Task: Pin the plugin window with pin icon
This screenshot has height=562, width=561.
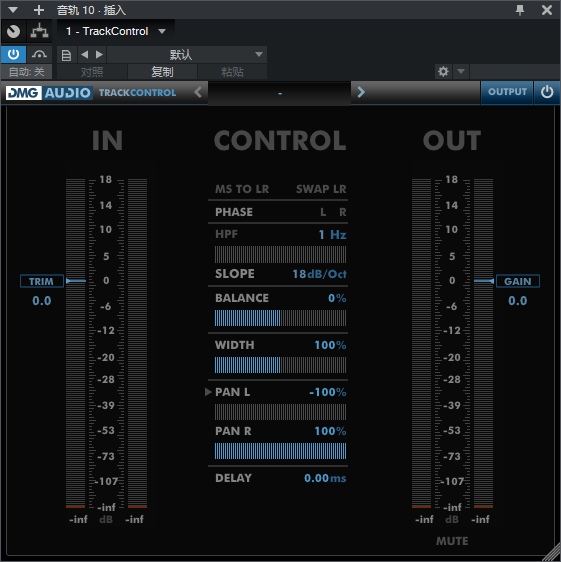Action: 520,10
